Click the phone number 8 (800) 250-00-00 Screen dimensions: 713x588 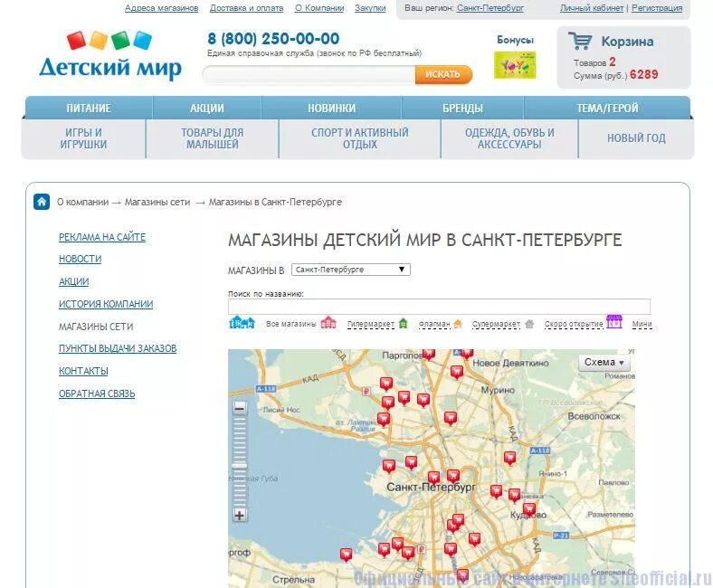(273, 39)
